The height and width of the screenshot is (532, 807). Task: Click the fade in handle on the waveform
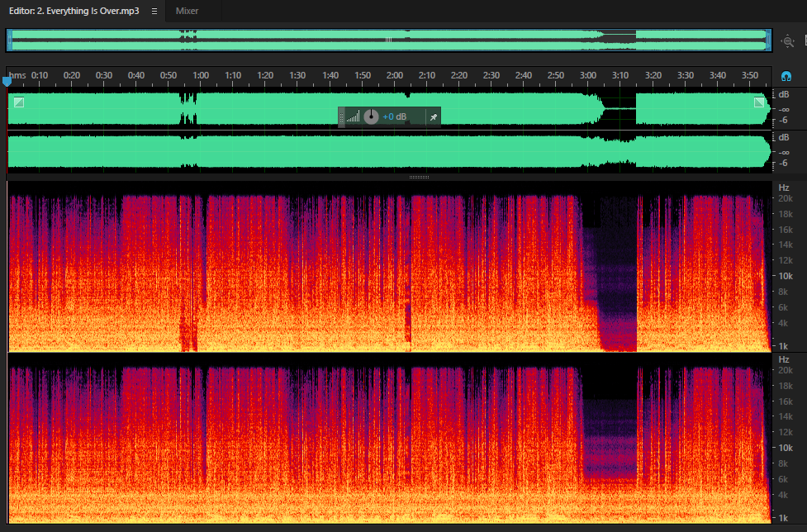click(x=19, y=102)
